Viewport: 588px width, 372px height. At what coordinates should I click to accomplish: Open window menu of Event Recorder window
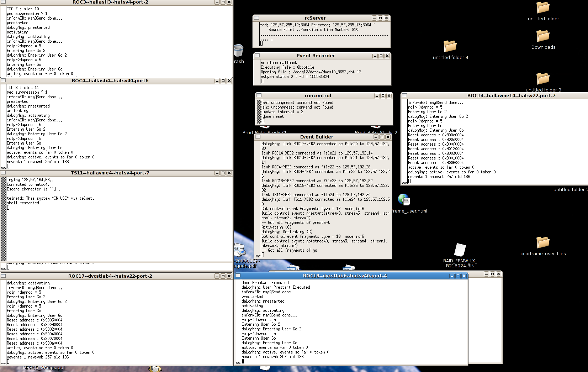coord(257,56)
